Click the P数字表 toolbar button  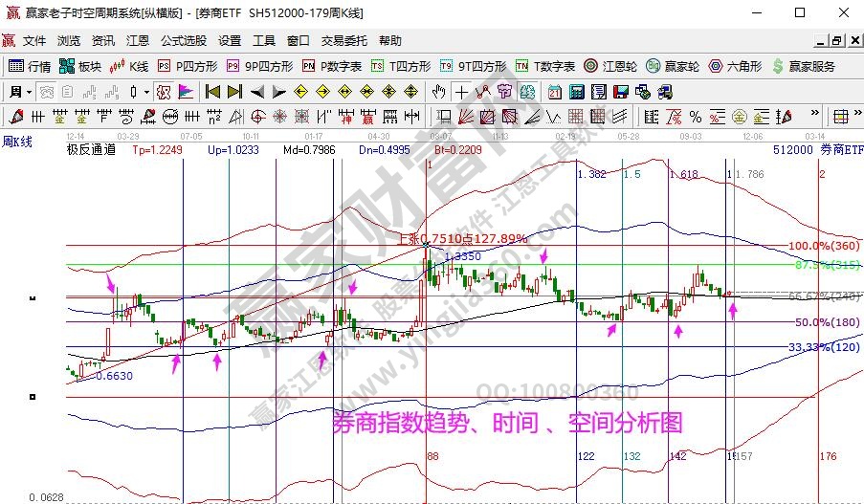click(x=332, y=66)
